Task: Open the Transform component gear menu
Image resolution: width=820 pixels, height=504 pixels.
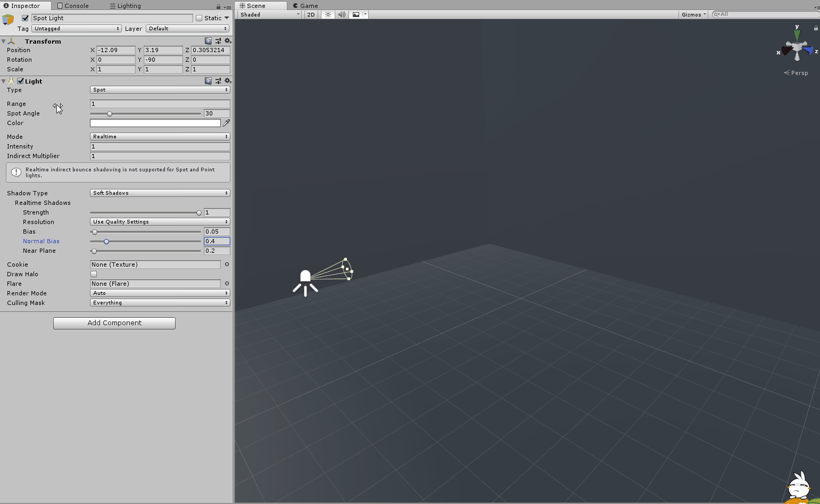Action: (228, 41)
